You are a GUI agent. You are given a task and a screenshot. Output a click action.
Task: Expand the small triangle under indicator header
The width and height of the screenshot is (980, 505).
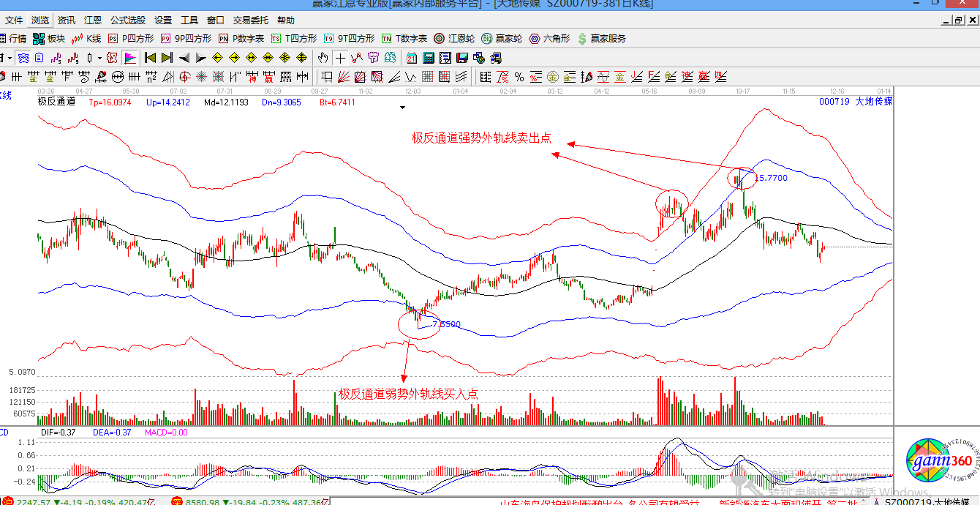402,108
